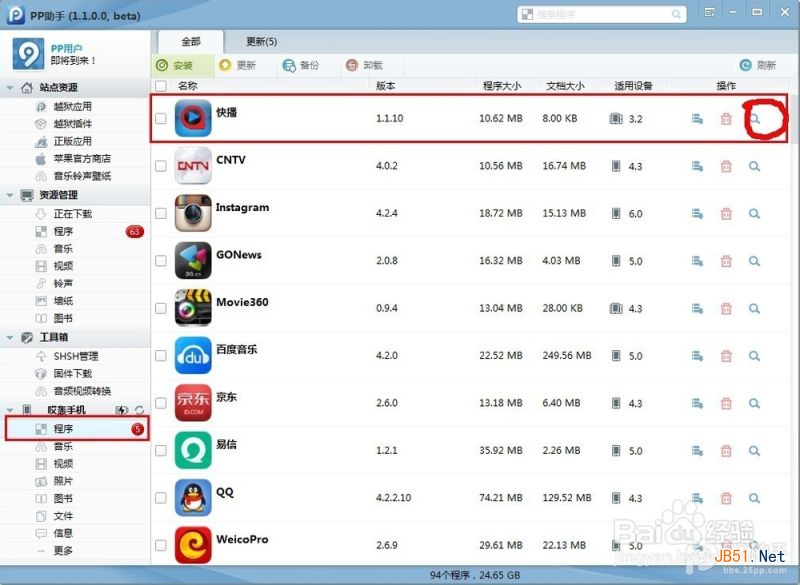This screenshot has width=800, height=585.
Task: Collapse the 工具箱 section
Action: (10, 337)
